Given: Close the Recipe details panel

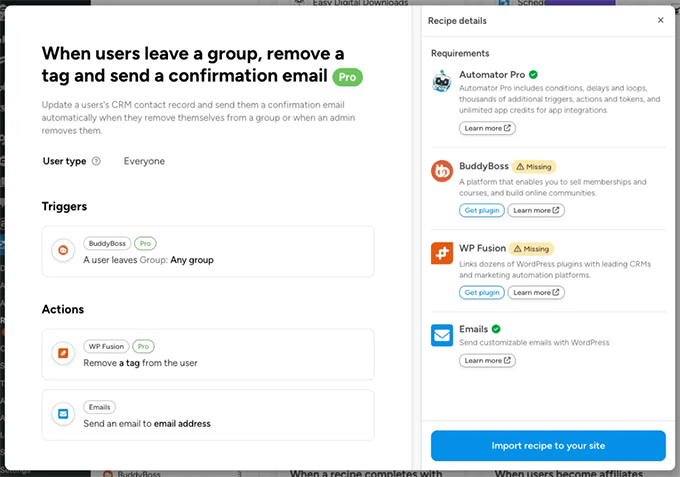Looking at the screenshot, I should click(660, 20).
